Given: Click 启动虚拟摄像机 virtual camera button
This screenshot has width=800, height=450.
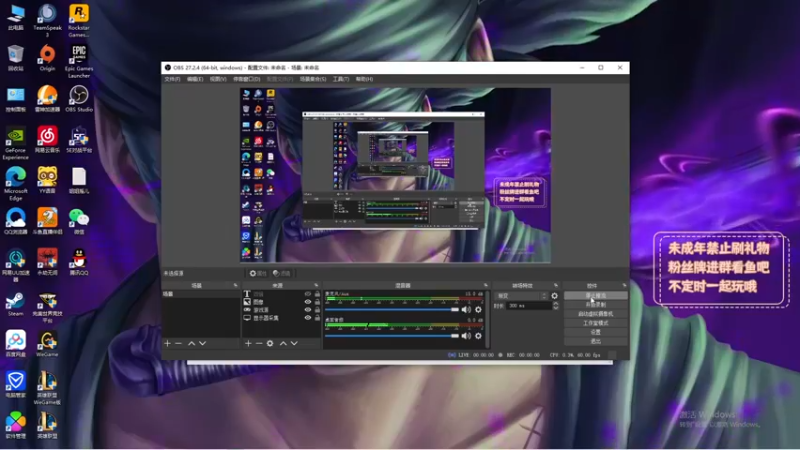Looking at the screenshot, I should pyautogui.click(x=596, y=314).
